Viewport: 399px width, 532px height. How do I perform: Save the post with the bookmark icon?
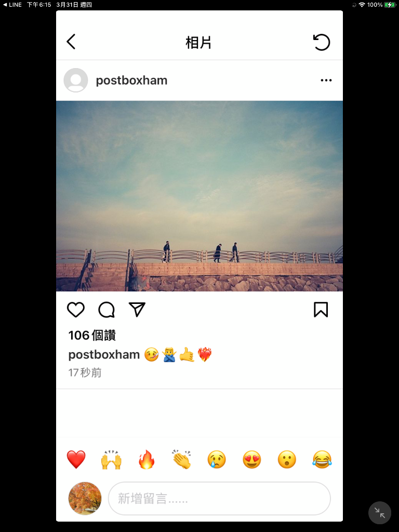point(321,310)
